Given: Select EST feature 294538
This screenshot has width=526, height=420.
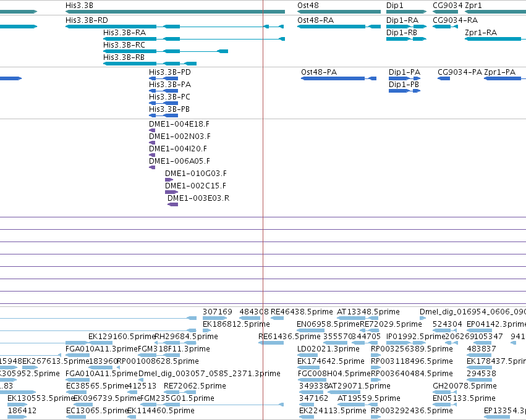Looking at the screenshot, I should tap(479, 380).
